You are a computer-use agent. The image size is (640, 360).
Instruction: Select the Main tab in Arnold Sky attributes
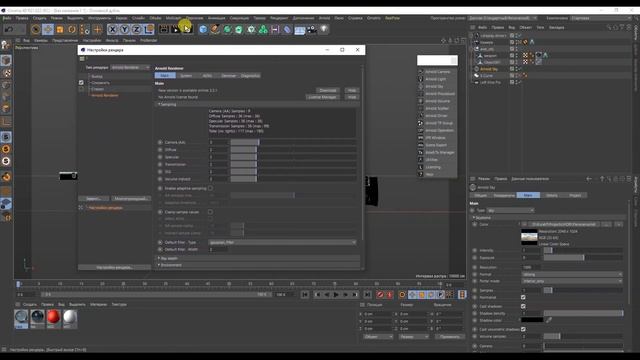pos(528,196)
